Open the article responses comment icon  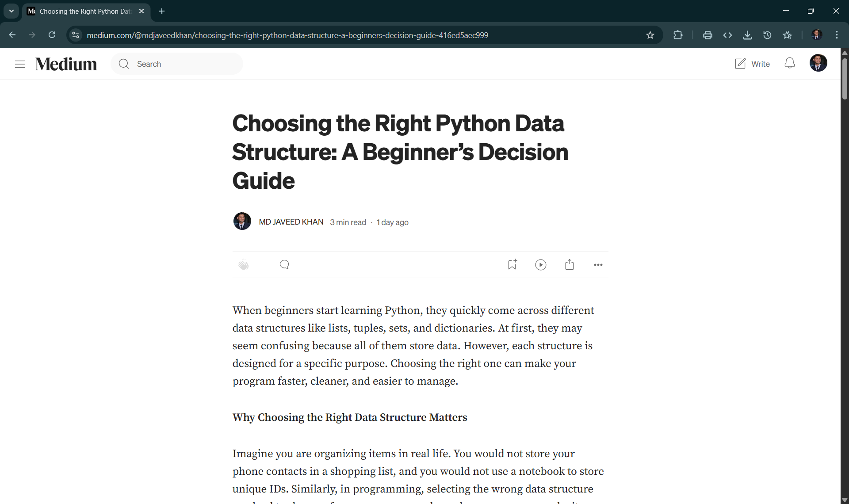point(284,265)
